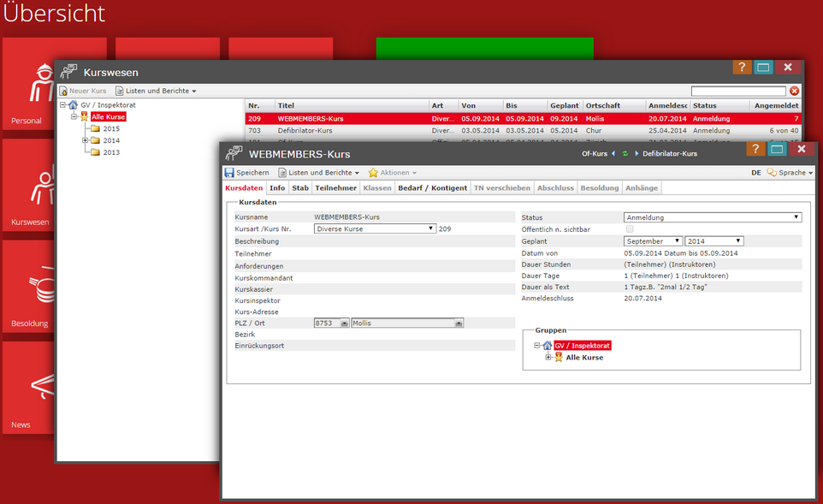The height and width of the screenshot is (504, 823).
Task: Open help in WEBMEMBERS-Kurs window
Action: click(x=755, y=150)
